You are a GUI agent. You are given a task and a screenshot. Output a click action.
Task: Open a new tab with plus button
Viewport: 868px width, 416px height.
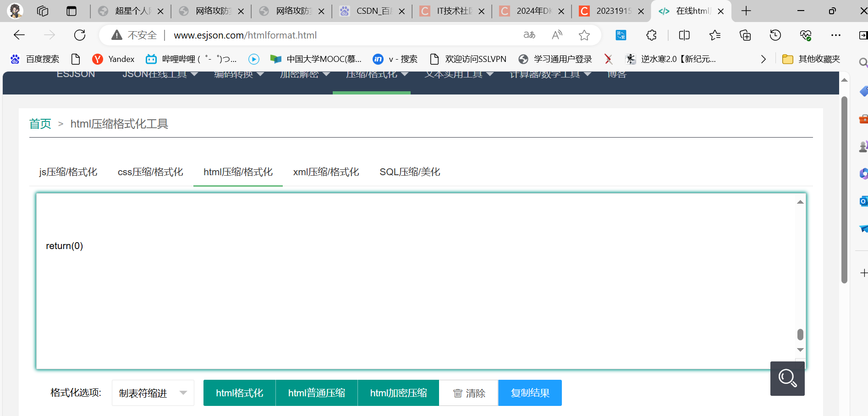tap(746, 11)
